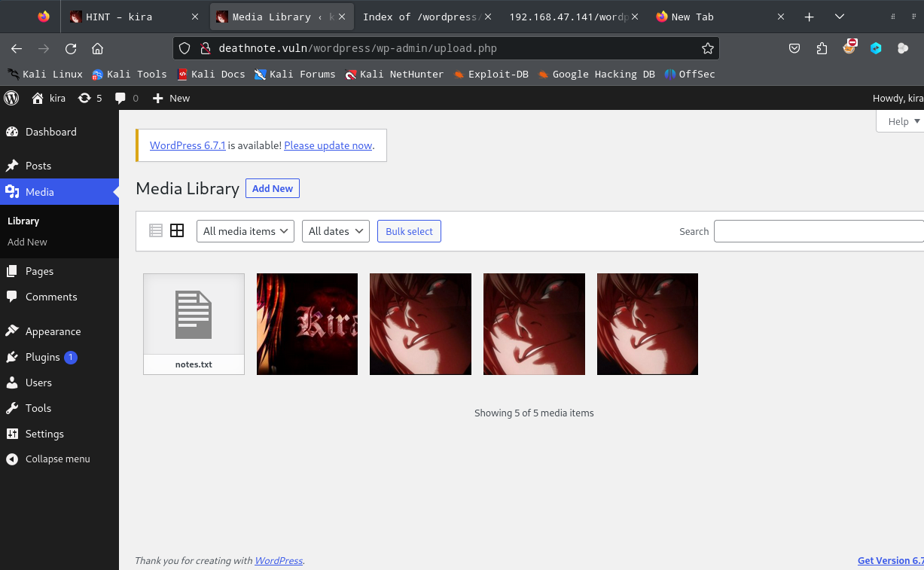
Task: Open Kali Docs bookmark
Action: pyautogui.click(x=211, y=74)
